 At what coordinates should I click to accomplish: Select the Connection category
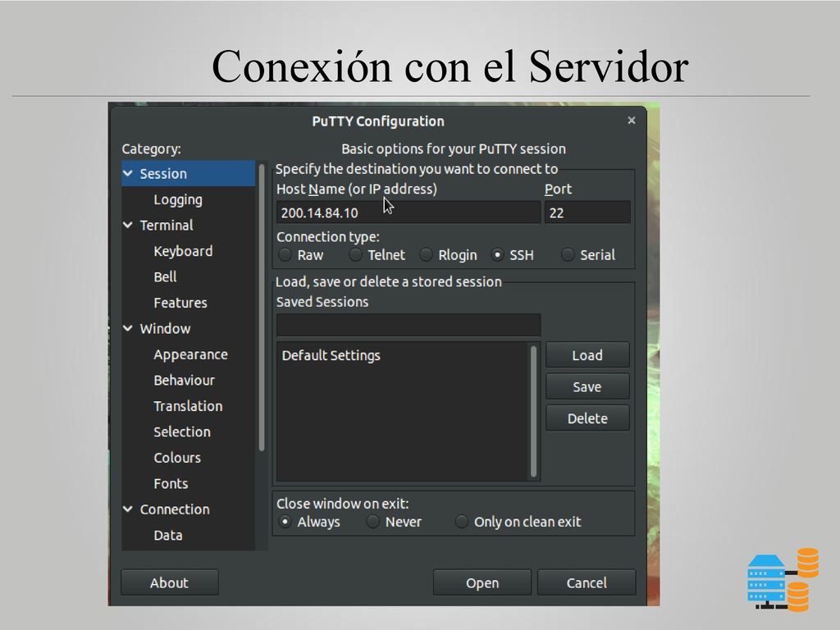[x=175, y=509]
